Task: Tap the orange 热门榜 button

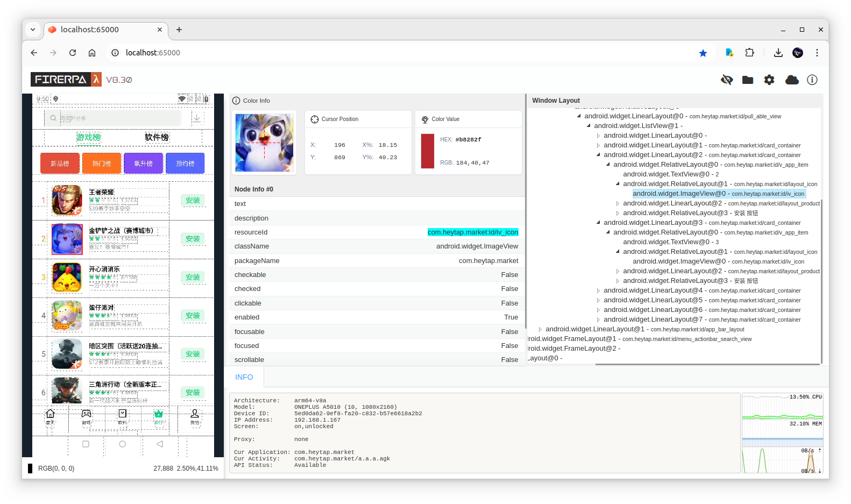Action: [x=102, y=164]
